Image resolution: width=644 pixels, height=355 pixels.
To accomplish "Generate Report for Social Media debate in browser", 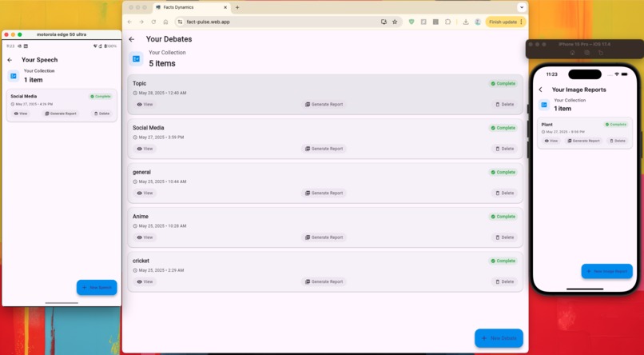I will [x=324, y=149].
